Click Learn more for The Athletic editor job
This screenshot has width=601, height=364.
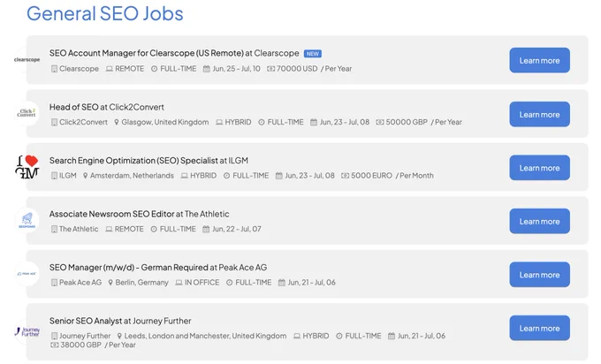pyautogui.click(x=539, y=221)
